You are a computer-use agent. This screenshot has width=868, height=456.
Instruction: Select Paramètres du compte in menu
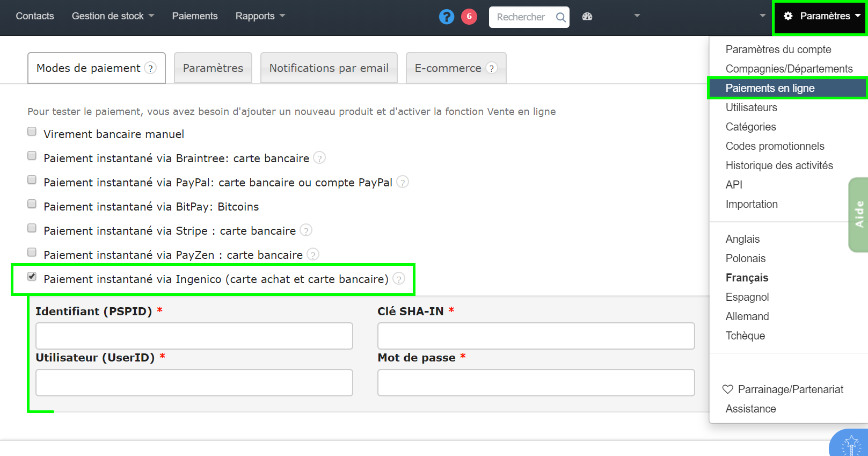pyautogui.click(x=778, y=49)
